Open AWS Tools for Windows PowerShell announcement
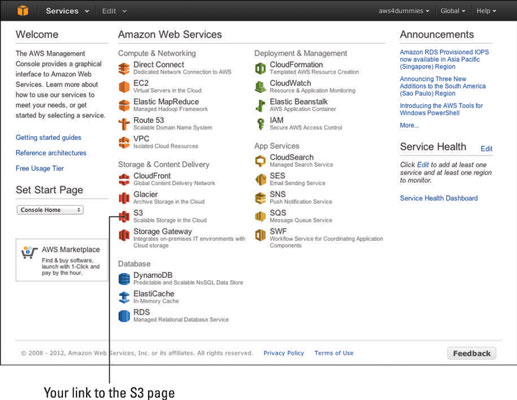 [x=441, y=109]
